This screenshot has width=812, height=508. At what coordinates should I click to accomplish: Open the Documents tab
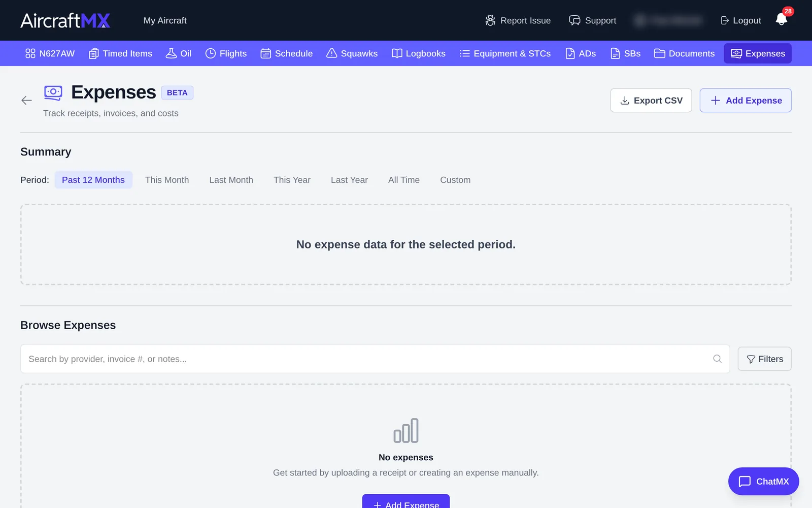click(x=684, y=53)
